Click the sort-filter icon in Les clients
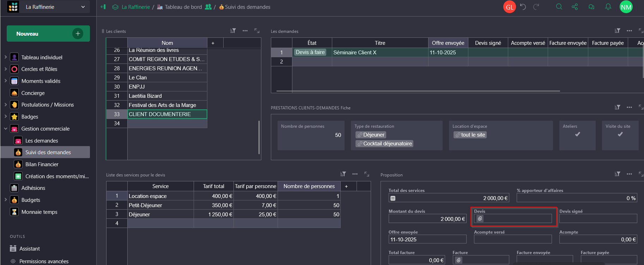644x265 pixels. [x=233, y=31]
